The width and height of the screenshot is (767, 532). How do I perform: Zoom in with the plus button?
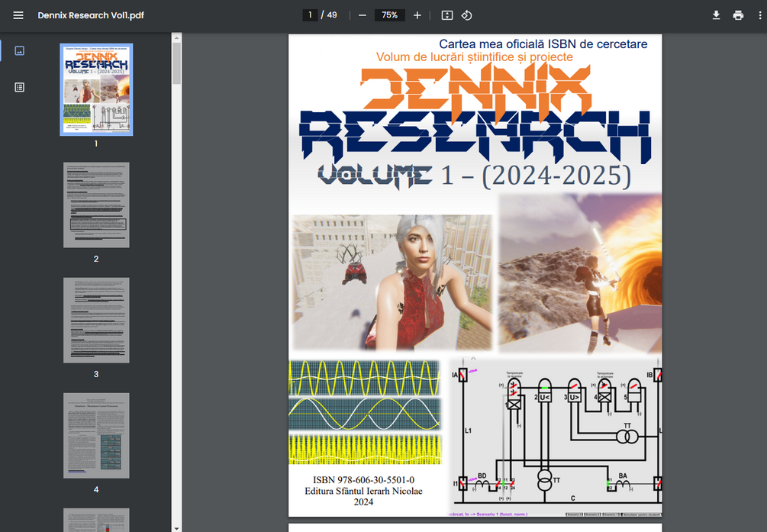tap(417, 15)
